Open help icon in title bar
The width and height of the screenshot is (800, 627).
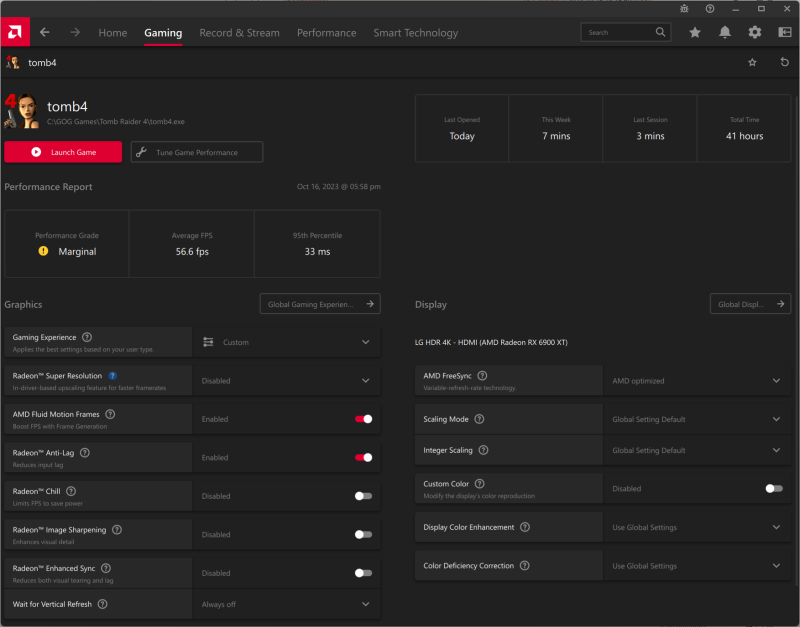coord(710,9)
